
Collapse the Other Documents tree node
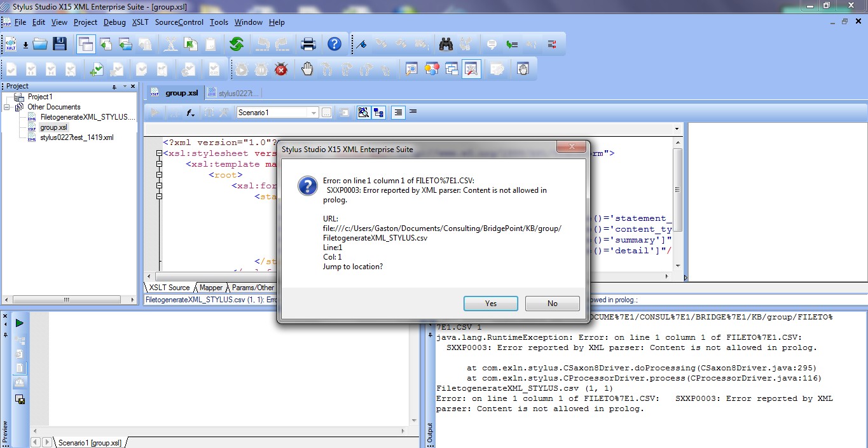(x=7, y=107)
